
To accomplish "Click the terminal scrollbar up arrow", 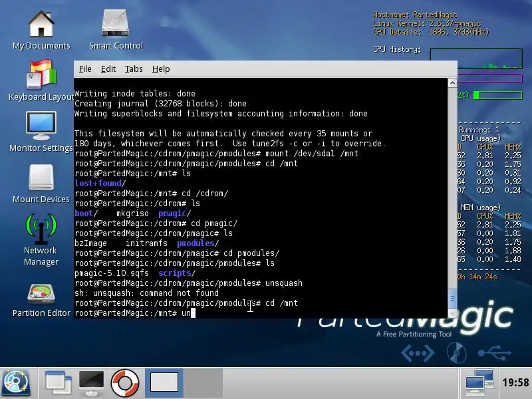I will [452, 82].
